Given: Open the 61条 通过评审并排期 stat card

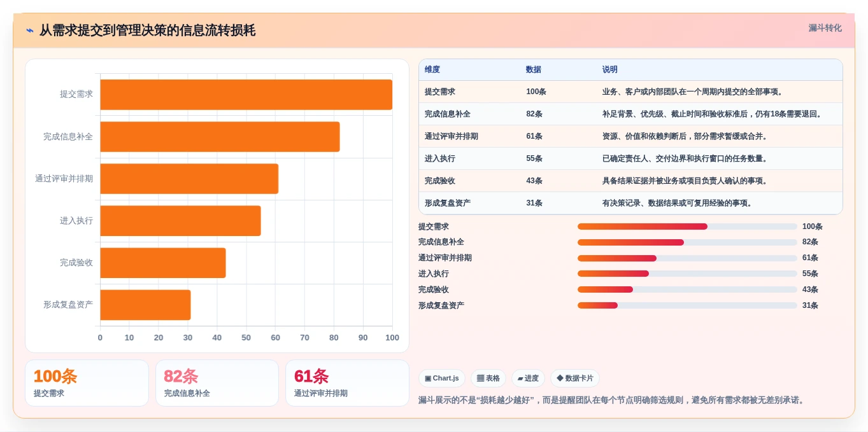Looking at the screenshot, I should pos(347,383).
